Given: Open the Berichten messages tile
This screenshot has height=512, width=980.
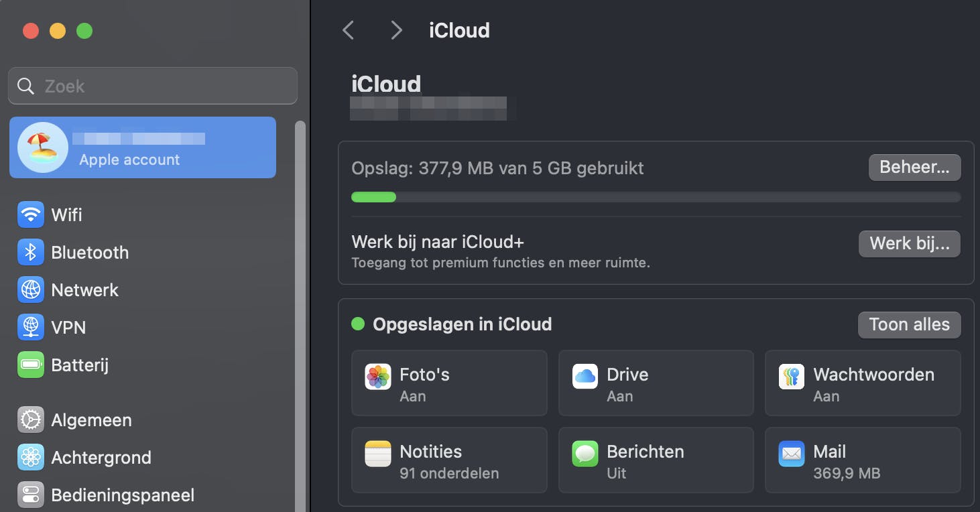Looking at the screenshot, I should 656,460.
